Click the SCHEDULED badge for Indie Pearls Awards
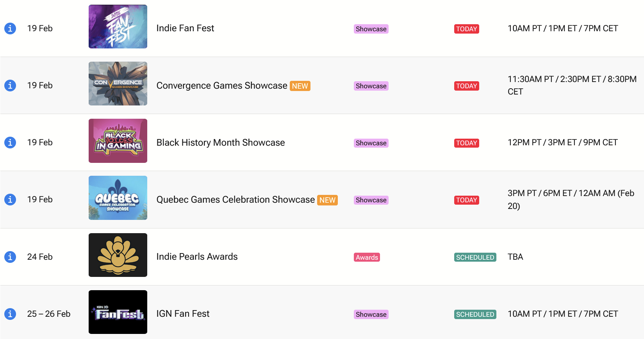 pos(475,257)
